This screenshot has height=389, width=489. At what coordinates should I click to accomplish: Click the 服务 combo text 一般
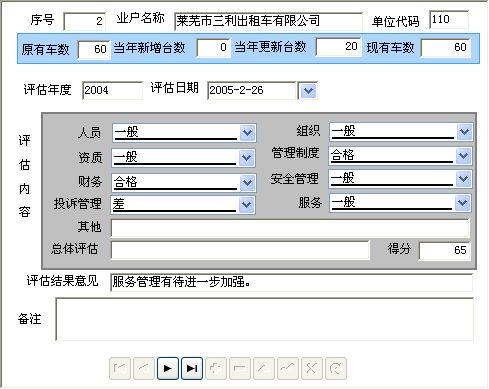[343, 202]
